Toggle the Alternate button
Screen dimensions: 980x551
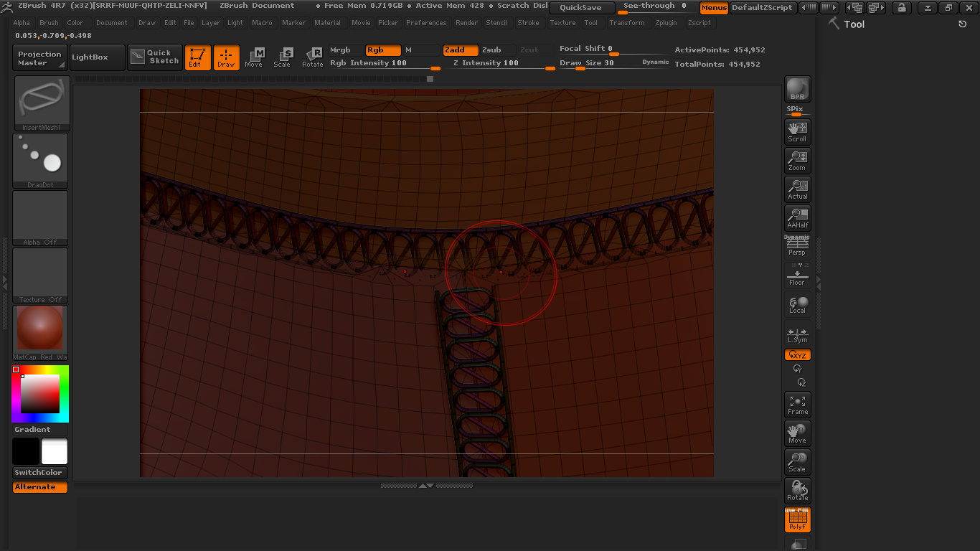(40, 487)
